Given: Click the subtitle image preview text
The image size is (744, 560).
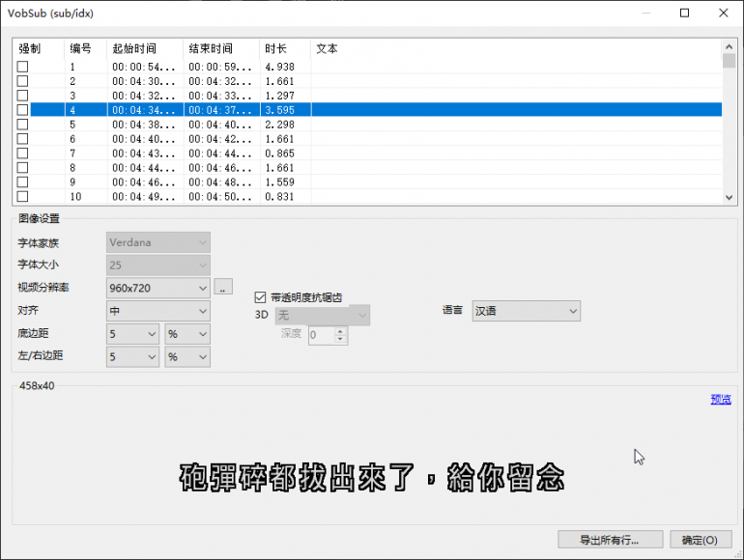Looking at the screenshot, I should (x=372, y=477).
